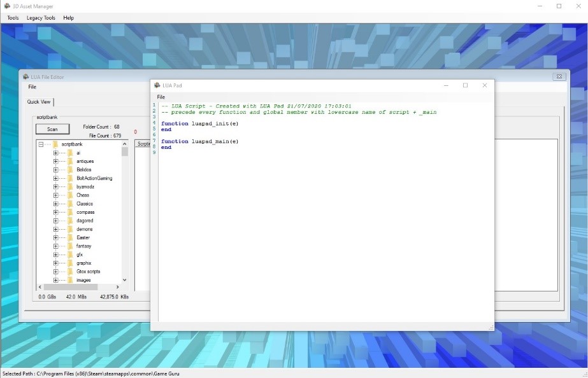Expand the Easter folder node
The height and width of the screenshot is (378, 588).
(56, 237)
